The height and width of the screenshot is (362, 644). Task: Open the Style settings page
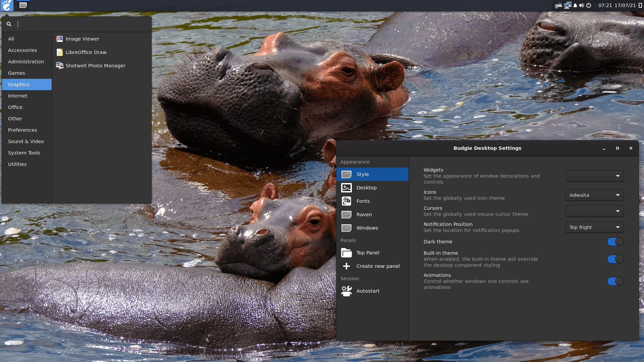point(372,174)
